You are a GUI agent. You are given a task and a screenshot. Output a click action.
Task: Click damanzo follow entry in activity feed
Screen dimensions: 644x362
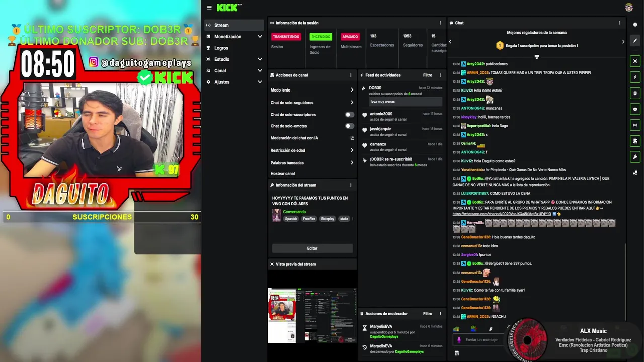(x=403, y=147)
